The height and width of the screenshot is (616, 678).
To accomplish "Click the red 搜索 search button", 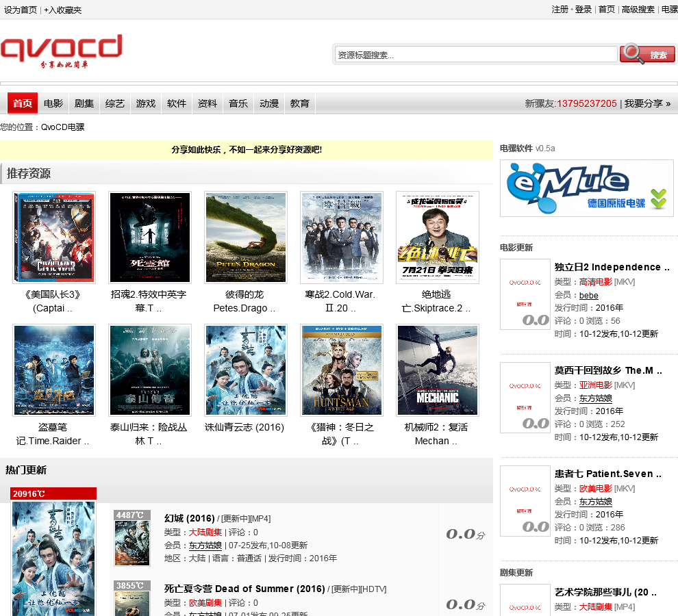I will tap(647, 55).
